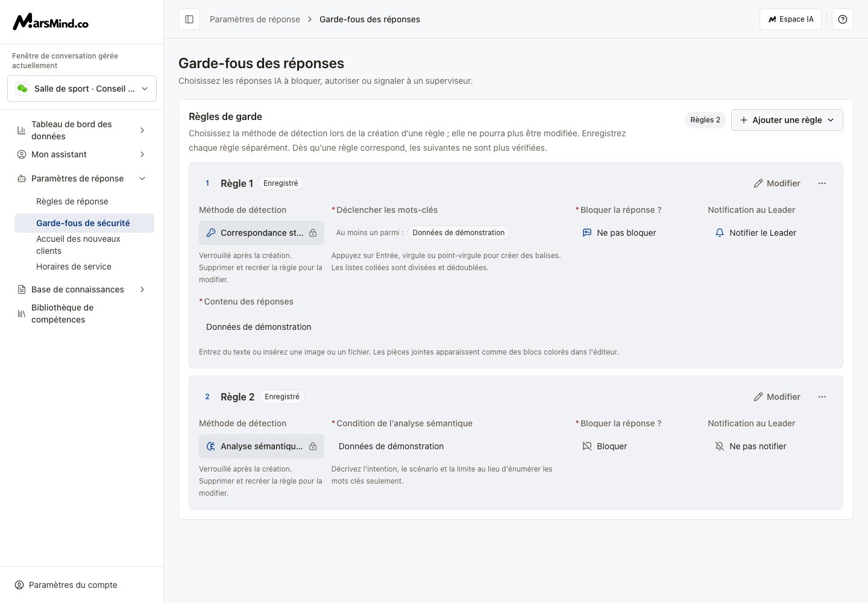Viewport: 868px width, 603px height.
Task: Click the Règles 2 count badge
Action: pos(705,120)
